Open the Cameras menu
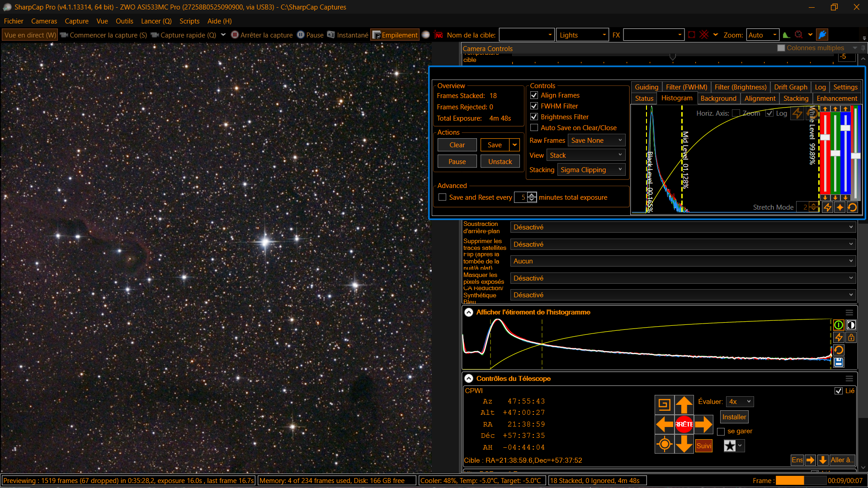This screenshot has width=868, height=488. pos(44,21)
